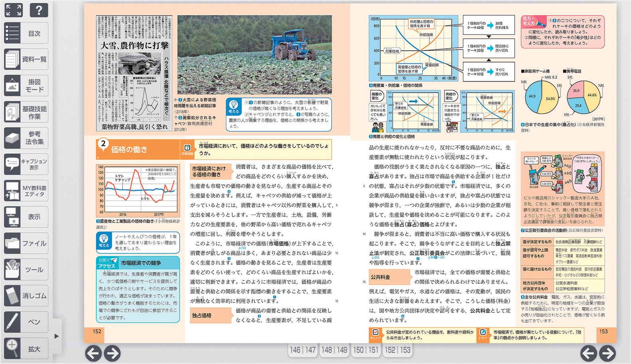Image resolution: width=631 pixels, height=364 pixels.
Task: Open the 見方・考え方 note box
Action: pos(562,32)
